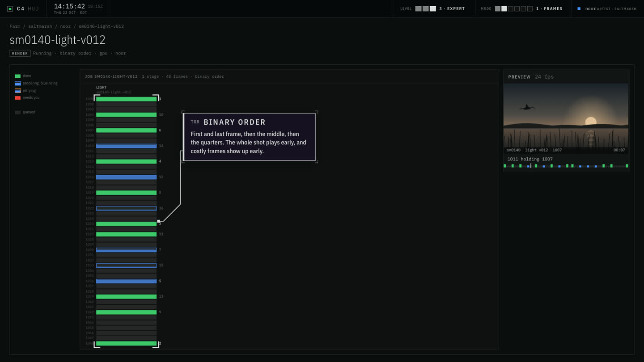Click frame 1013 completed bar
This screenshot has width=644, height=362.
[x=127, y=161]
